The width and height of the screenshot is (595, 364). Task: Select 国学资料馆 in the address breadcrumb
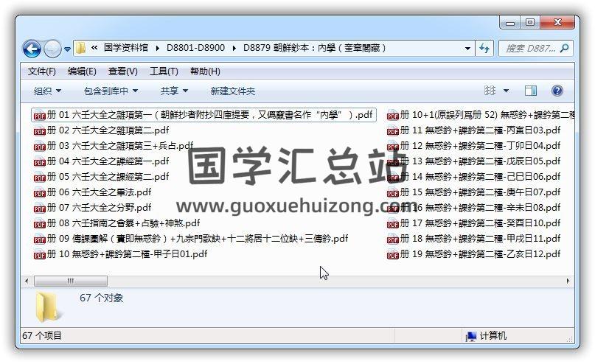(x=126, y=48)
